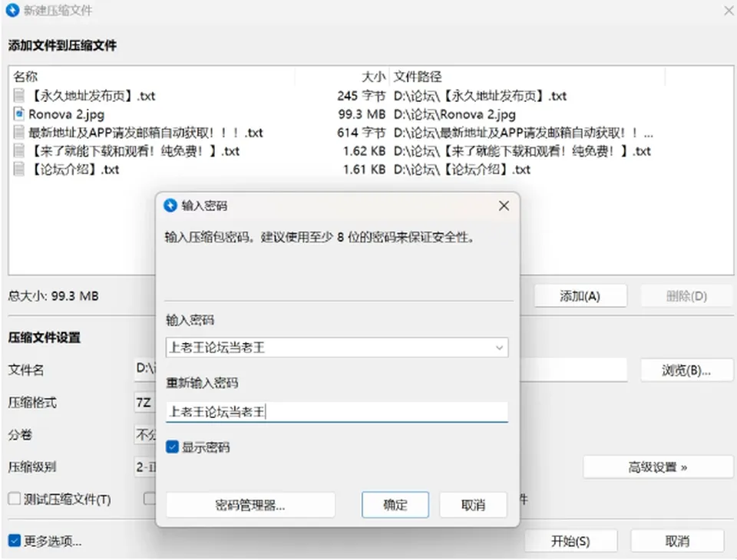Enable the 测试压缩文件(T) checkbox
This screenshot has height=560, width=737.
pyautogui.click(x=15, y=499)
